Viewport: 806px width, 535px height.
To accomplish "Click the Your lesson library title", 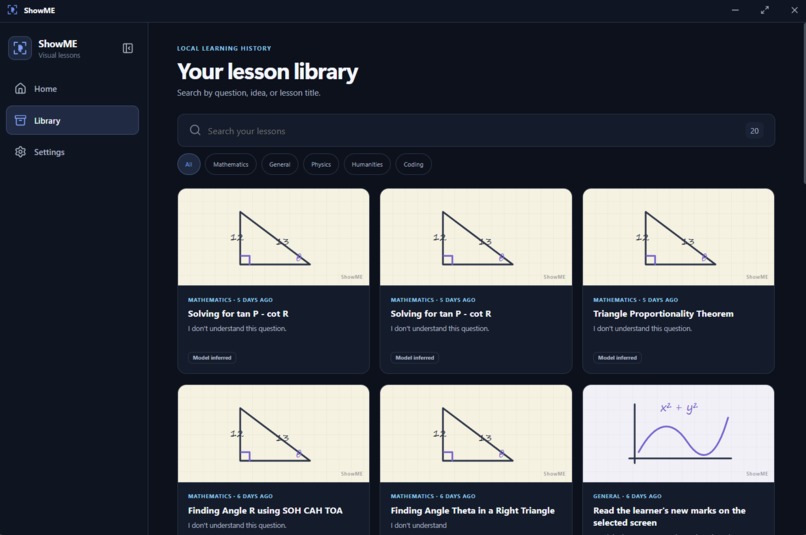I will click(x=267, y=71).
